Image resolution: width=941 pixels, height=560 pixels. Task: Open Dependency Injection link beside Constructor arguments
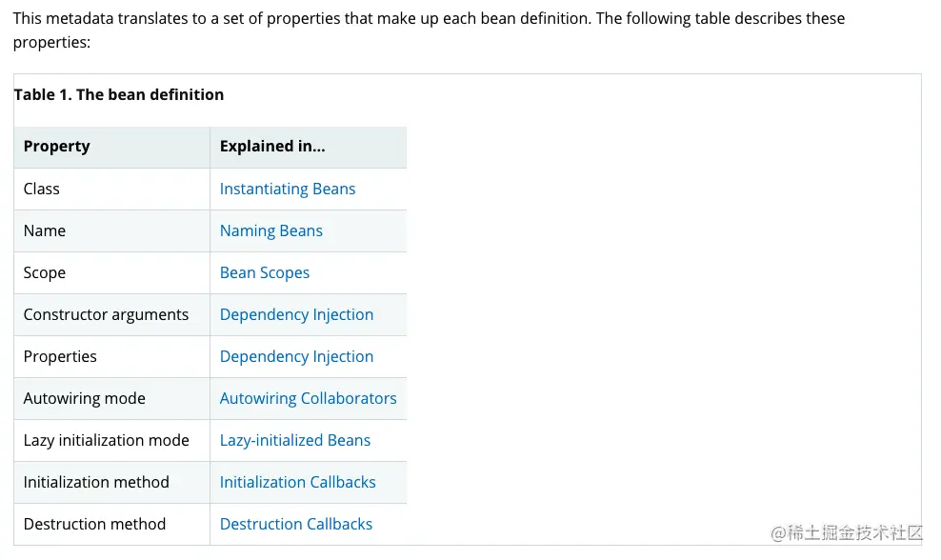tap(296, 314)
